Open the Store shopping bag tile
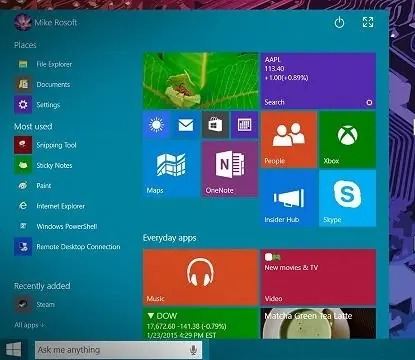415x360 pixels. (x=215, y=125)
